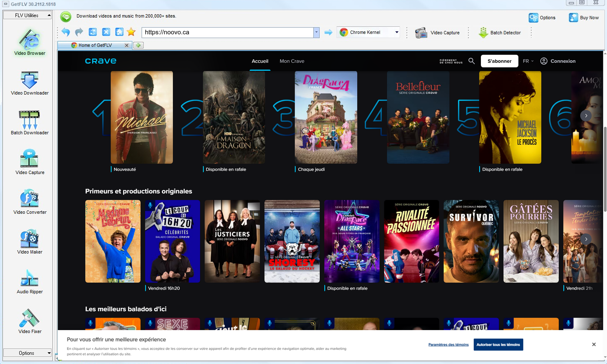Stop loading the page
Viewport: 607px width, 364px height.
[x=106, y=32]
